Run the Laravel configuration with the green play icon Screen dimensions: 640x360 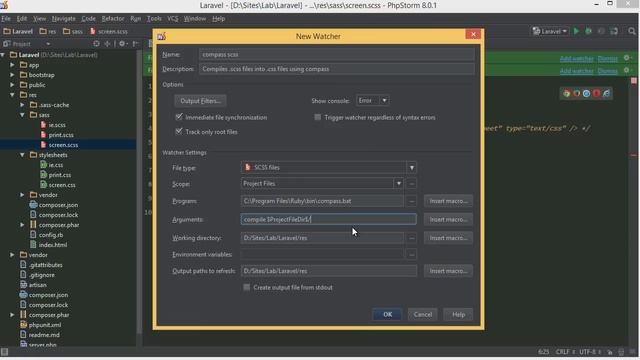[576, 31]
